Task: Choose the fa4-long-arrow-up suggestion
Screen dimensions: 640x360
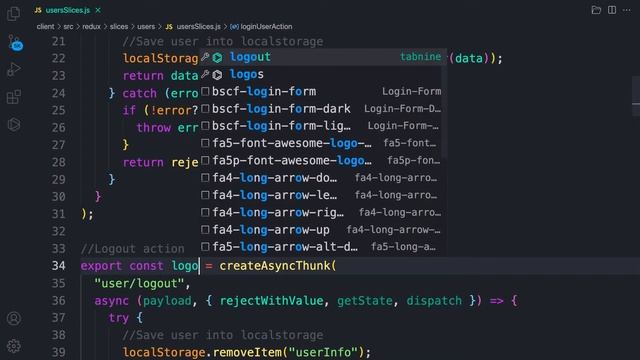Action: 320,229
